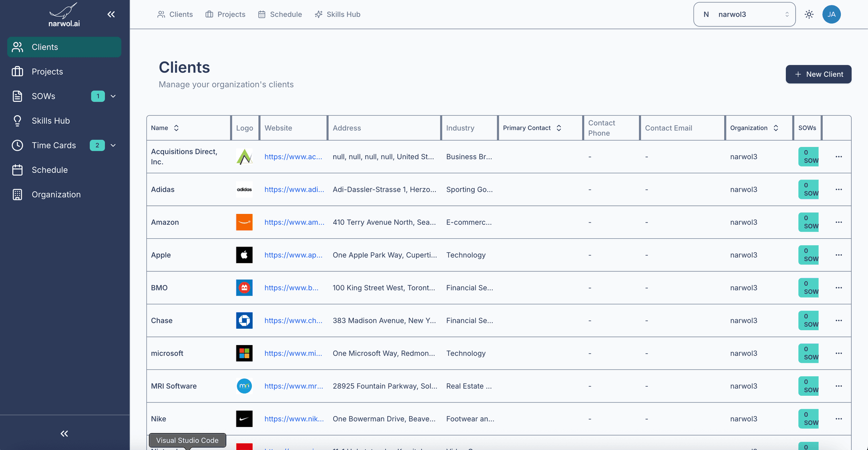Click the Time Cards count badge 2
This screenshot has height=450, width=868.
pyautogui.click(x=97, y=145)
